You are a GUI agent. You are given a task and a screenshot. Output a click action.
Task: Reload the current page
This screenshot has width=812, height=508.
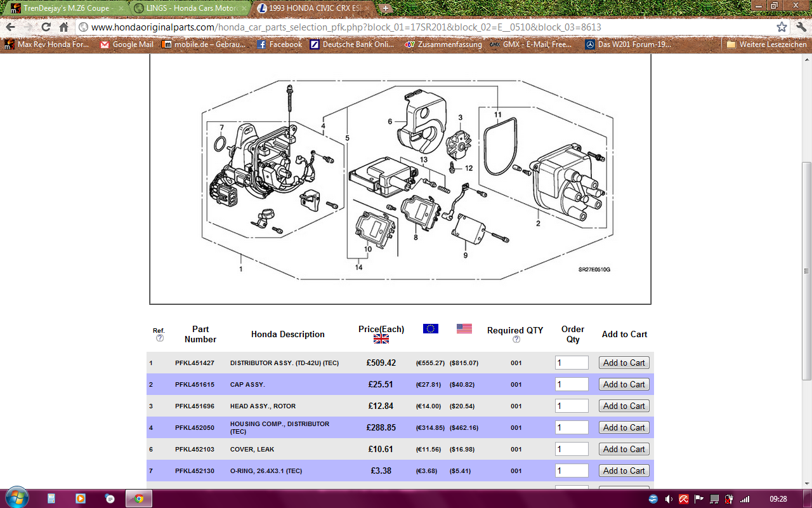[46, 28]
